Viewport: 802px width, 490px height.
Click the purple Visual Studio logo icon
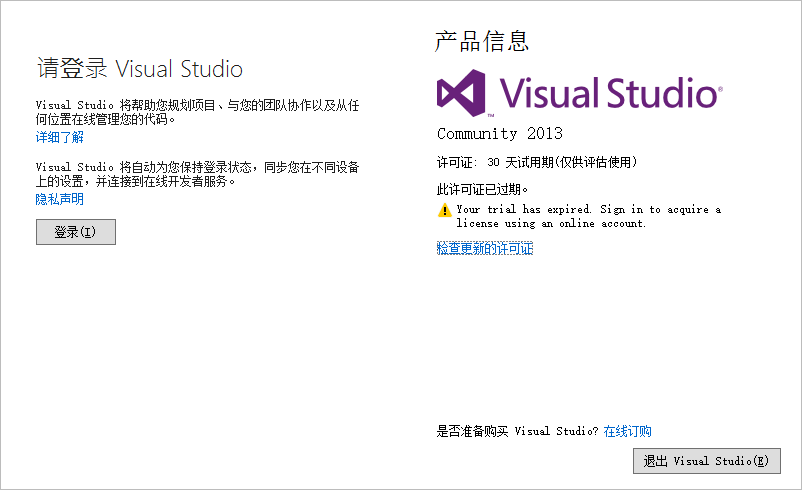click(461, 93)
